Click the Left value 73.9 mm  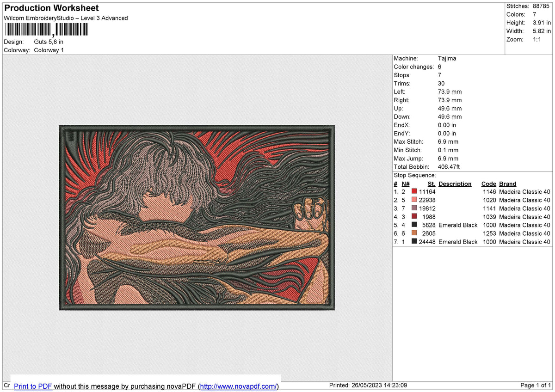[450, 92]
